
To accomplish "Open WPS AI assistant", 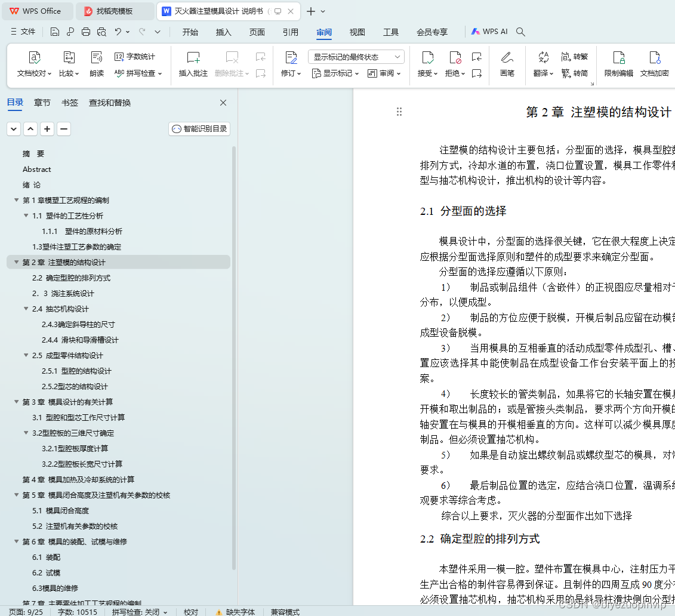I will 489,32.
